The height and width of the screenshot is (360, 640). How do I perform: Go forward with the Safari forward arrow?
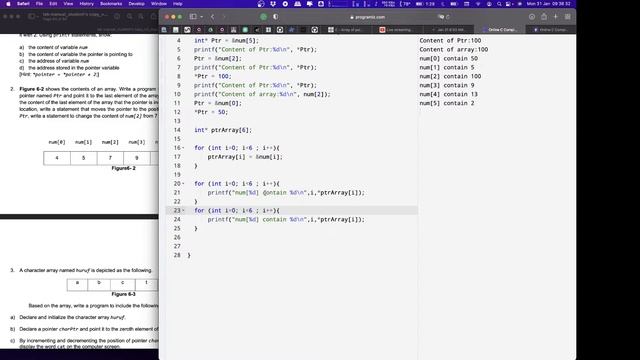(x=224, y=17)
